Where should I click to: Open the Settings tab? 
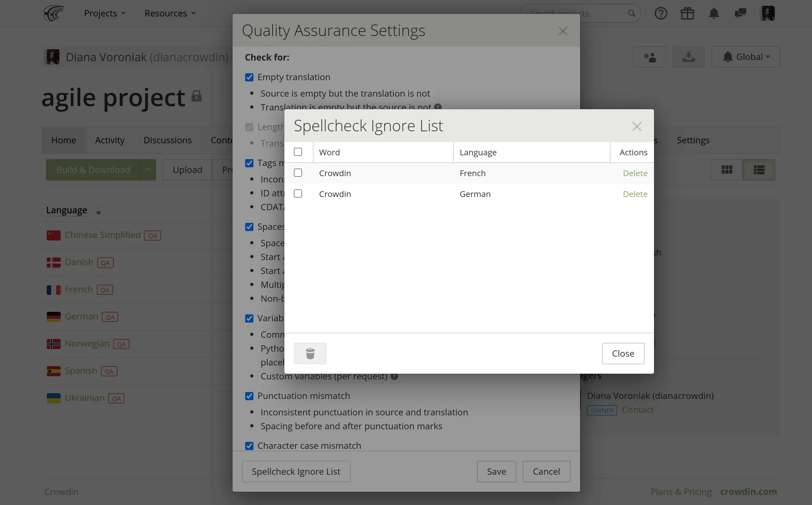tap(693, 140)
